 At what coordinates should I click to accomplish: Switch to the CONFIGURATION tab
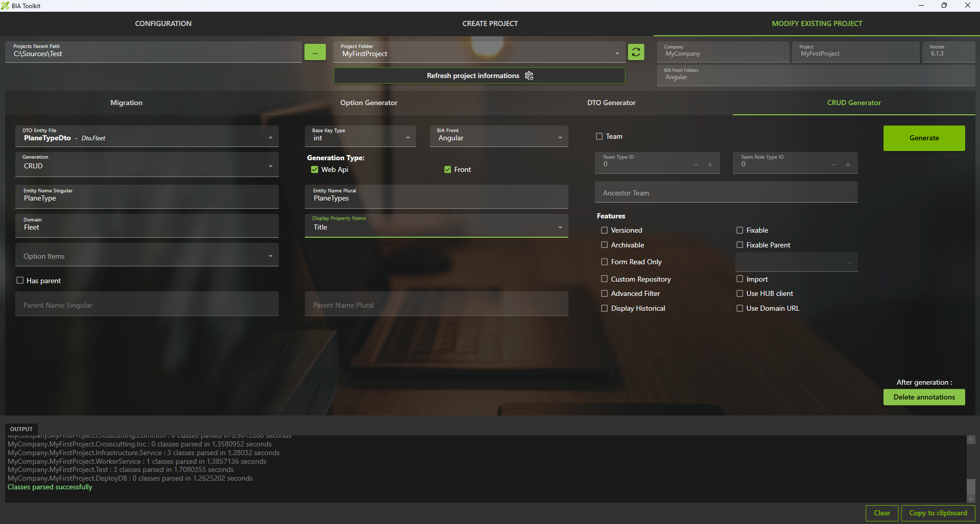163,23
